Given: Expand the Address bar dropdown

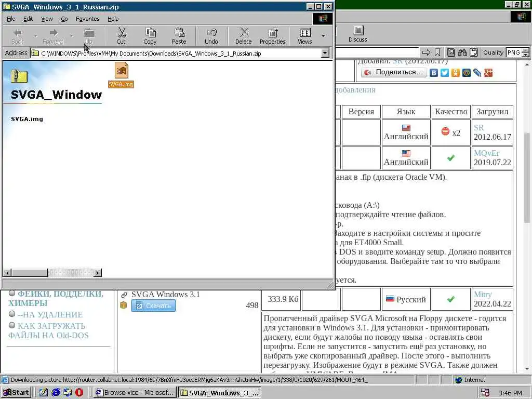Looking at the screenshot, I should click(x=325, y=54).
